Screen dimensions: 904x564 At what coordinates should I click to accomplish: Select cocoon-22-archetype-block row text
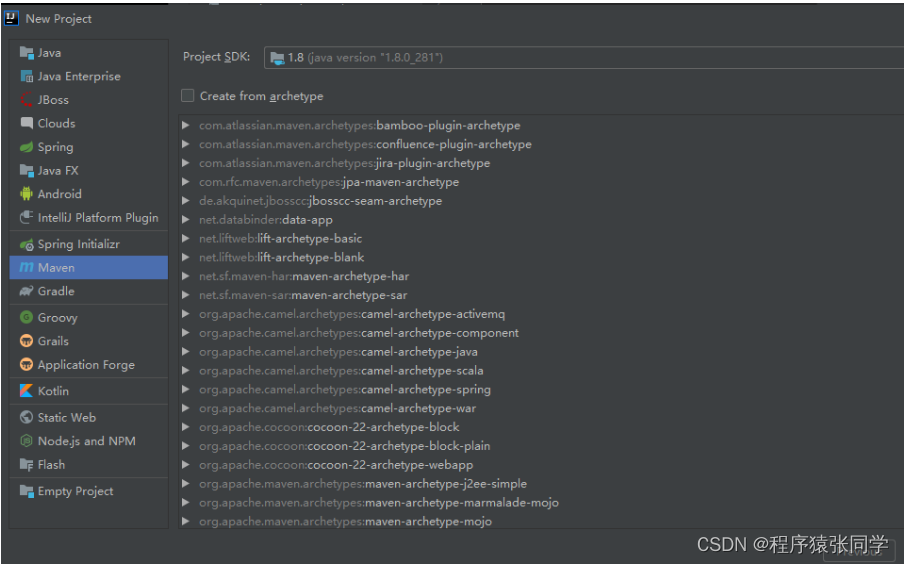click(329, 427)
